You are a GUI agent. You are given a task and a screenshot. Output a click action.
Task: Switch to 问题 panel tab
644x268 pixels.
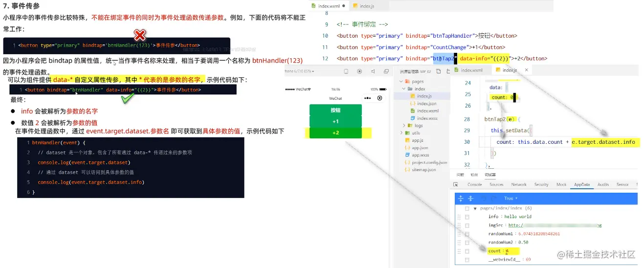[460, 175]
